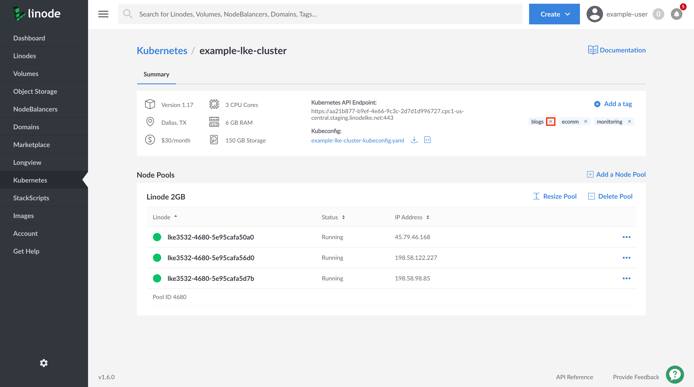This screenshot has width=694, height=387.
Task: Remove the ecomm tag
Action: [586, 121]
